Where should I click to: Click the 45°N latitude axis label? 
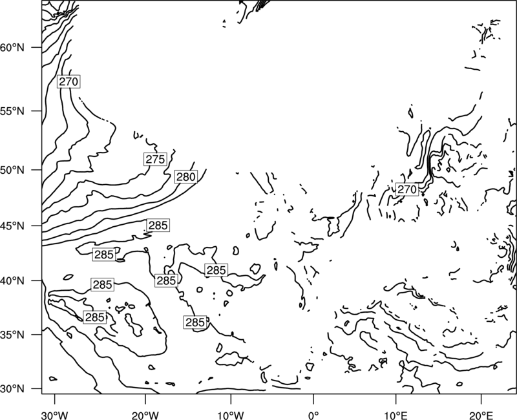coord(12,226)
